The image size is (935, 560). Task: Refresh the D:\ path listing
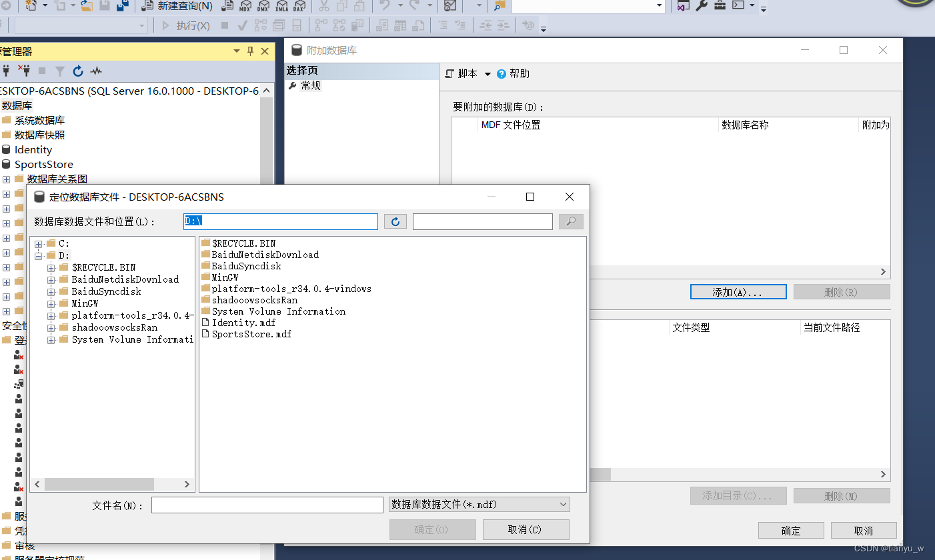395,221
